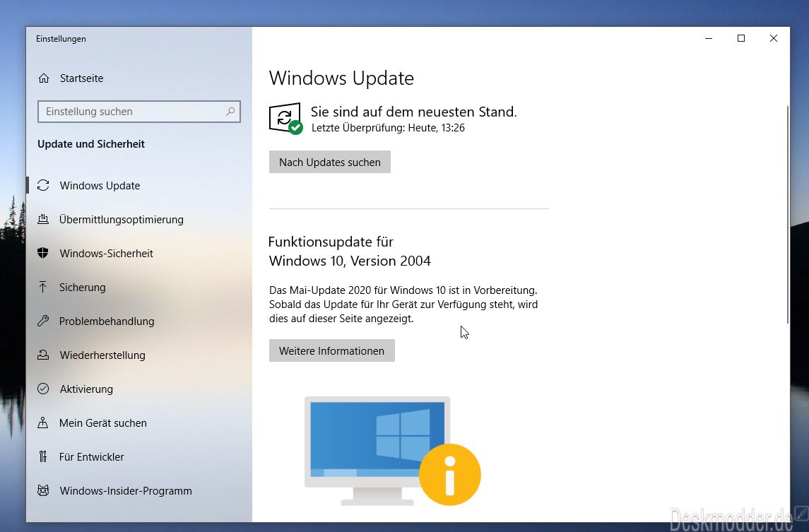Click the Startseite home icon

44,78
